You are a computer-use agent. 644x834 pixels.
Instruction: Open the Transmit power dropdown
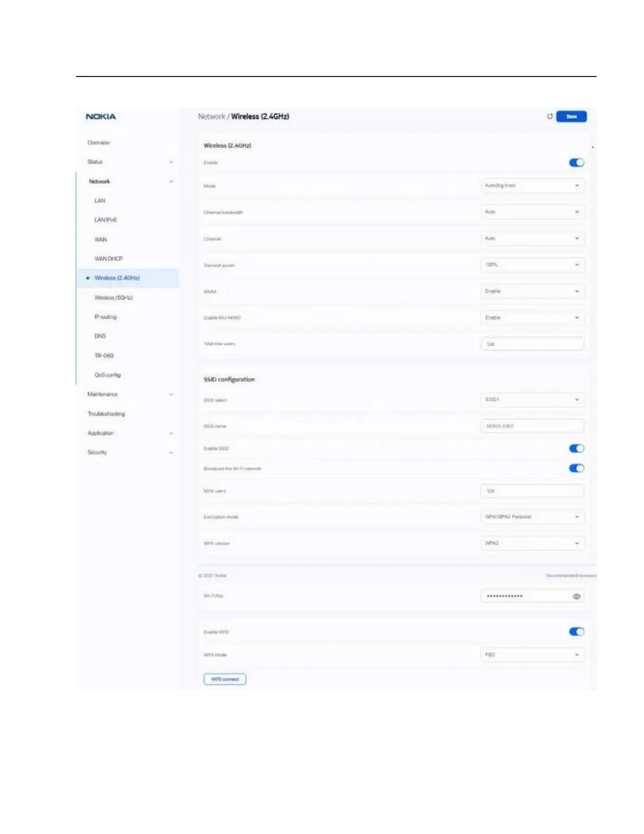coord(532,265)
